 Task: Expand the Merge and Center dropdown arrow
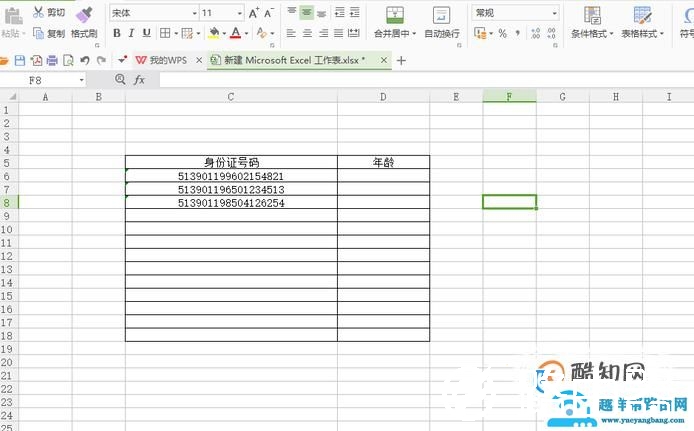pyautogui.click(x=414, y=34)
